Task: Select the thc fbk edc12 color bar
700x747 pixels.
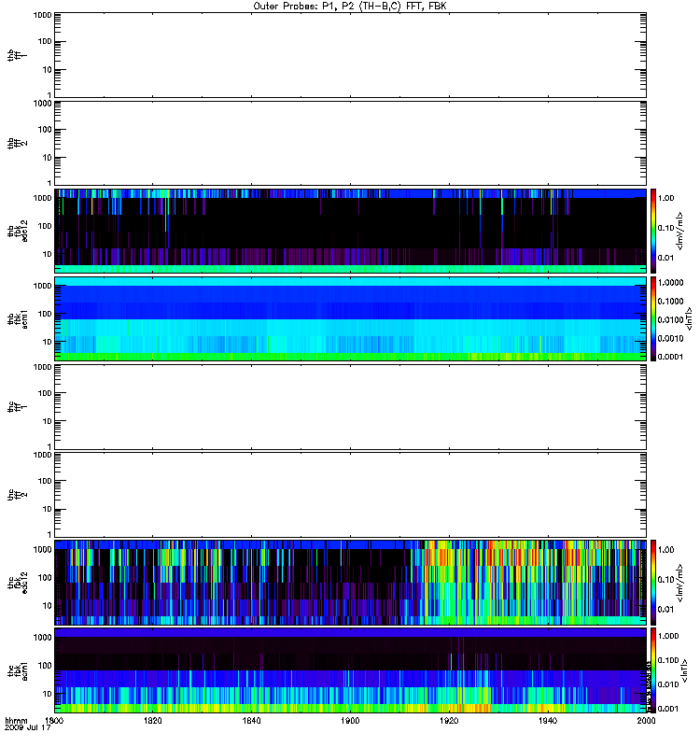Action: (653, 583)
